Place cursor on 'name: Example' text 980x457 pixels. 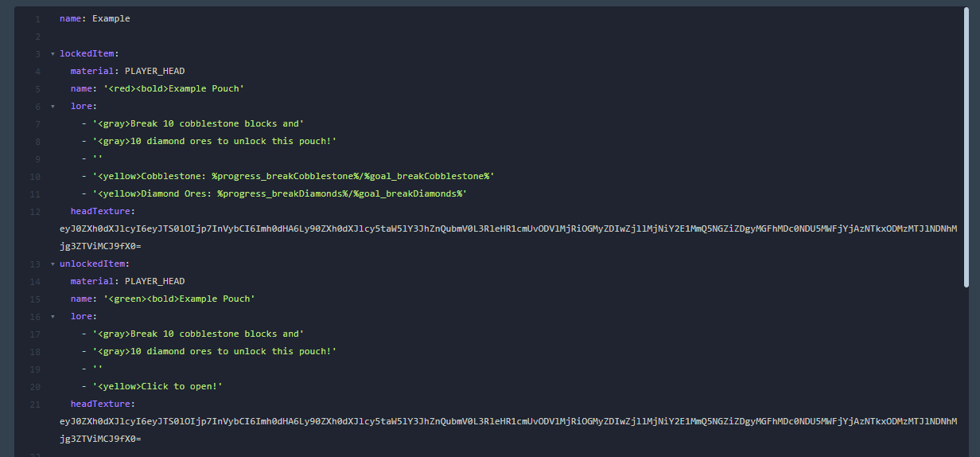95,18
